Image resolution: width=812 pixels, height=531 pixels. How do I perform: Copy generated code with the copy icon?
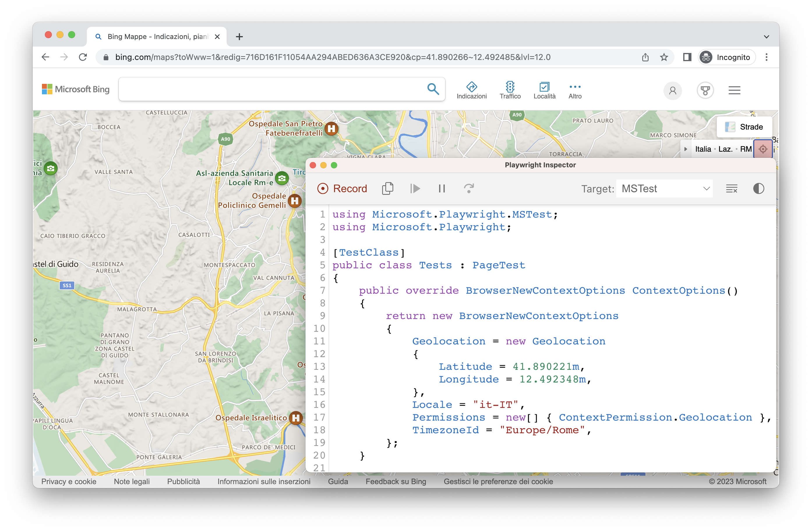pos(388,189)
